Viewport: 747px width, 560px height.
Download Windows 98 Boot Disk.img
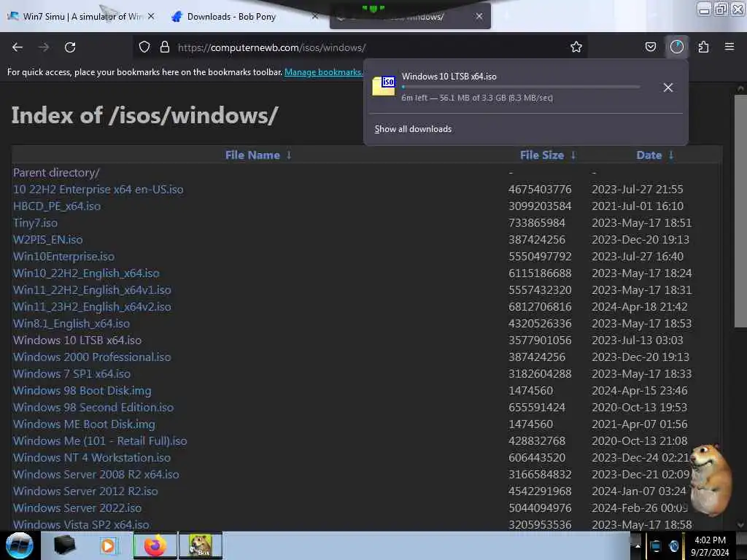coord(82,391)
